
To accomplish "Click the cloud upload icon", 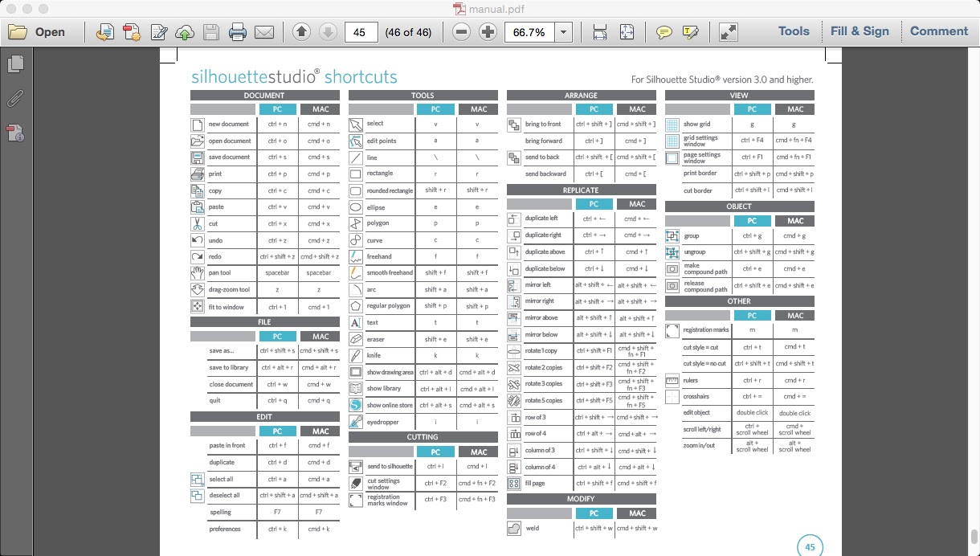I will click(185, 32).
